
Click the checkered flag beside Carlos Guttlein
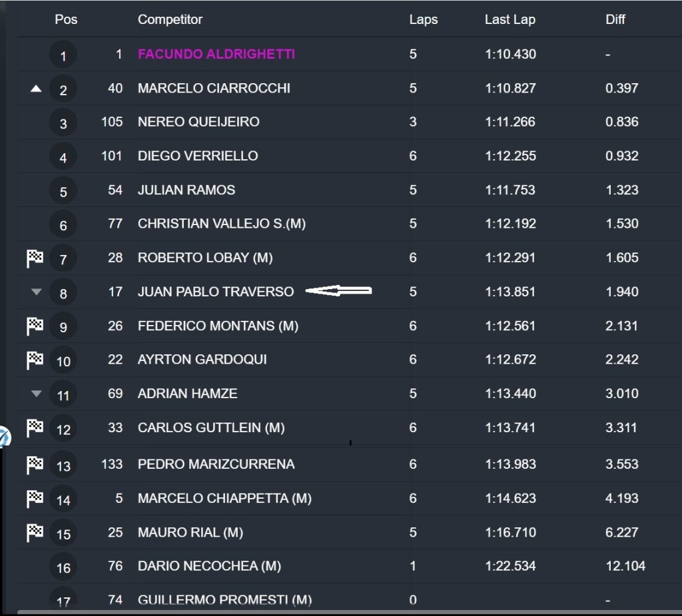[x=35, y=428]
